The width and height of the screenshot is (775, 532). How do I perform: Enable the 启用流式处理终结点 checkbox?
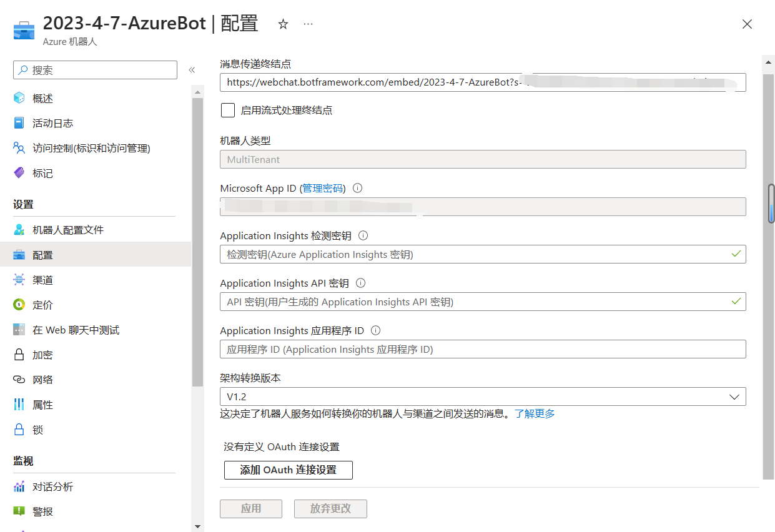pyautogui.click(x=228, y=111)
